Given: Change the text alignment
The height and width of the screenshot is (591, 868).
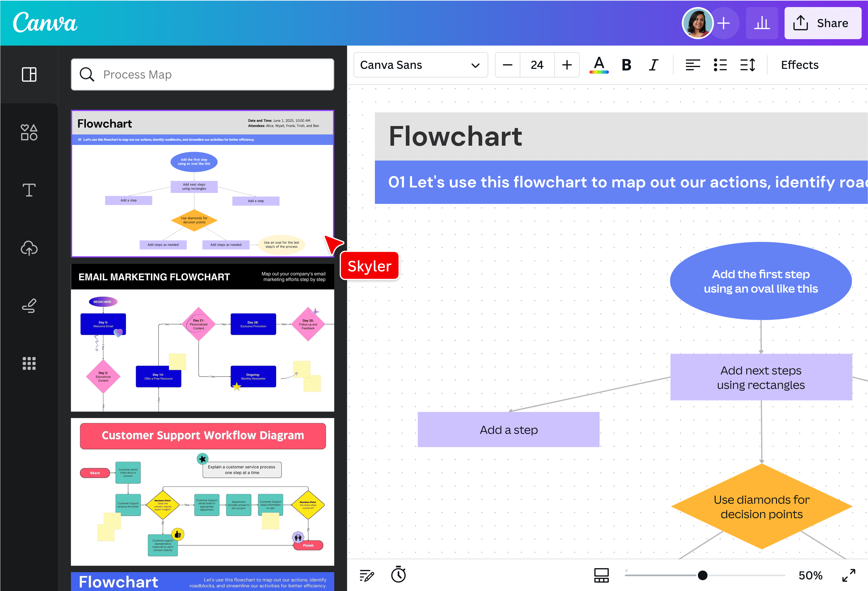Looking at the screenshot, I should point(693,65).
